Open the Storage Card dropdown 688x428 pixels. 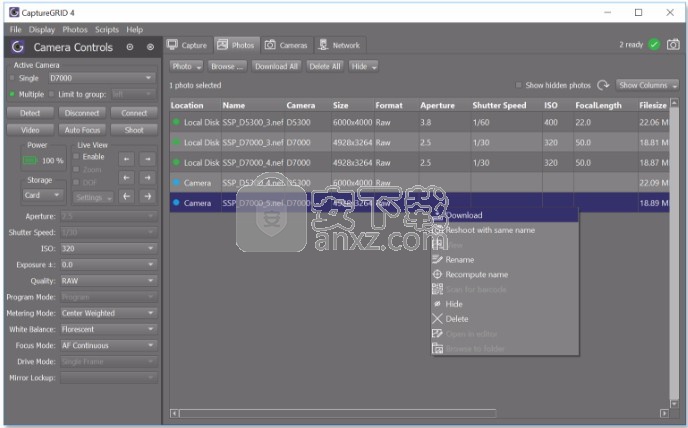(42, 195)
